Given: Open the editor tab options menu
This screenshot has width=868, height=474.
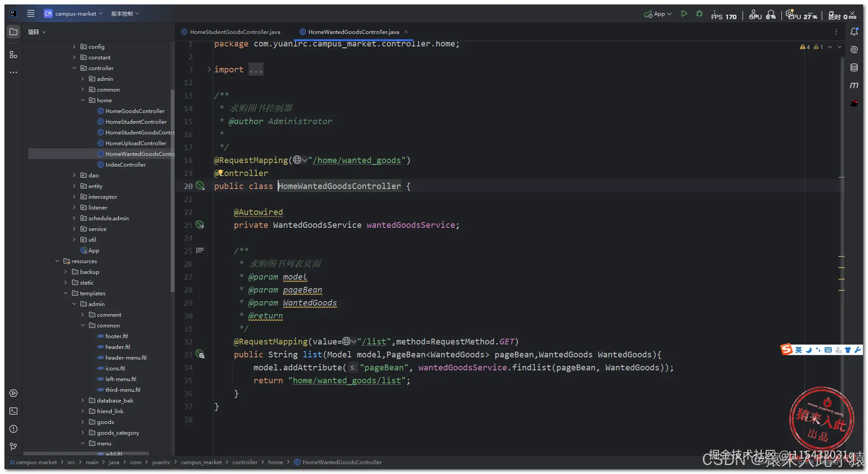Looking at the screenshot, I should 836,32.
